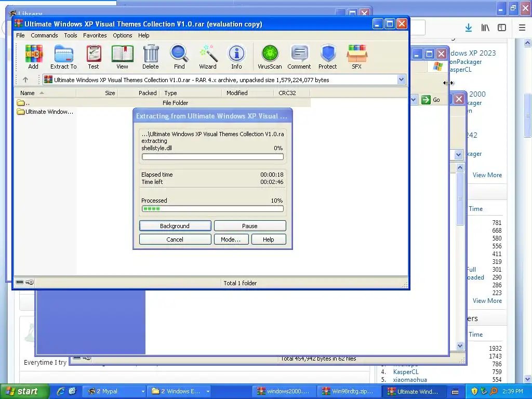Viewport: 532px width, 399px height.
Task: Open the on-screen keyboard taskbar icon
Action: click(x=455, y=392)
